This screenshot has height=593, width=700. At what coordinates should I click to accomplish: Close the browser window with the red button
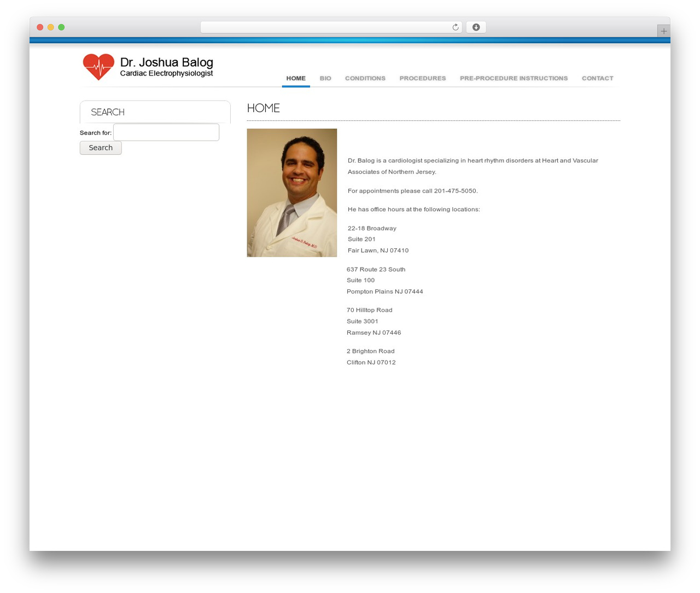coord(40,27)
